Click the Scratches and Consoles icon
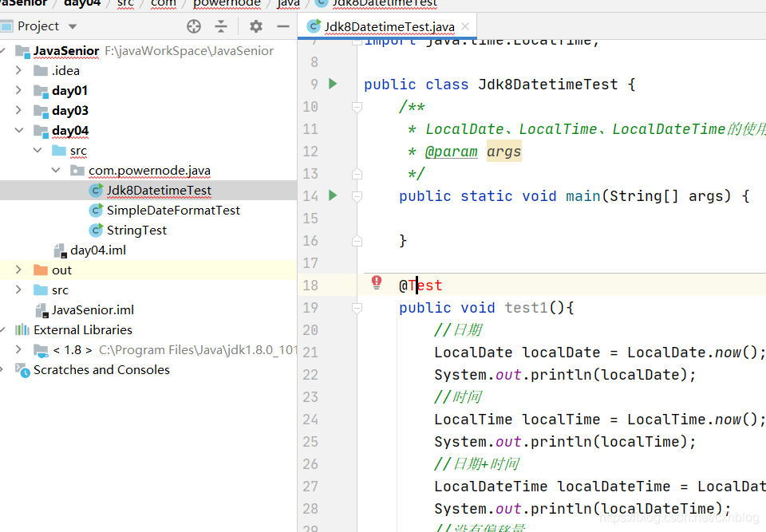This screenshot has height=532, width=766. [x=22, y=370]
